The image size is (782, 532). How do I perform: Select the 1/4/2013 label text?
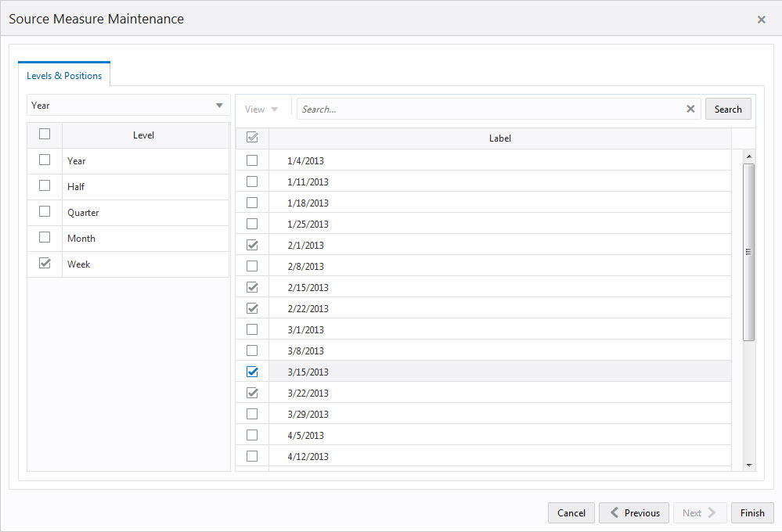[x=305, y=161]
